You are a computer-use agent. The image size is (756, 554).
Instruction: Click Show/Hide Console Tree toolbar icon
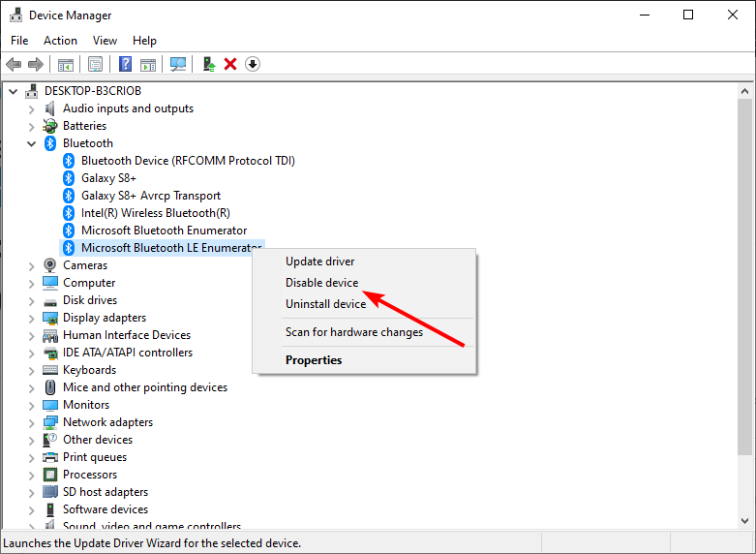point(66,64)
